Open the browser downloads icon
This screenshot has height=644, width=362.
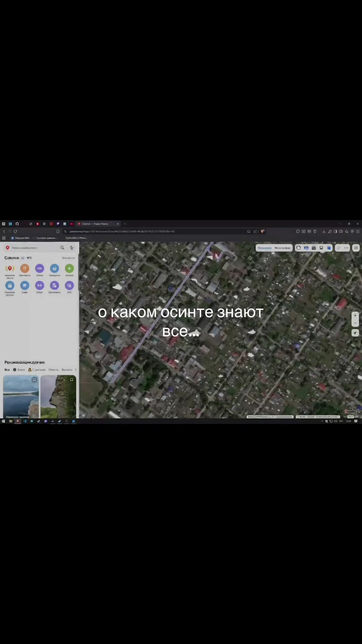(324, 231)
